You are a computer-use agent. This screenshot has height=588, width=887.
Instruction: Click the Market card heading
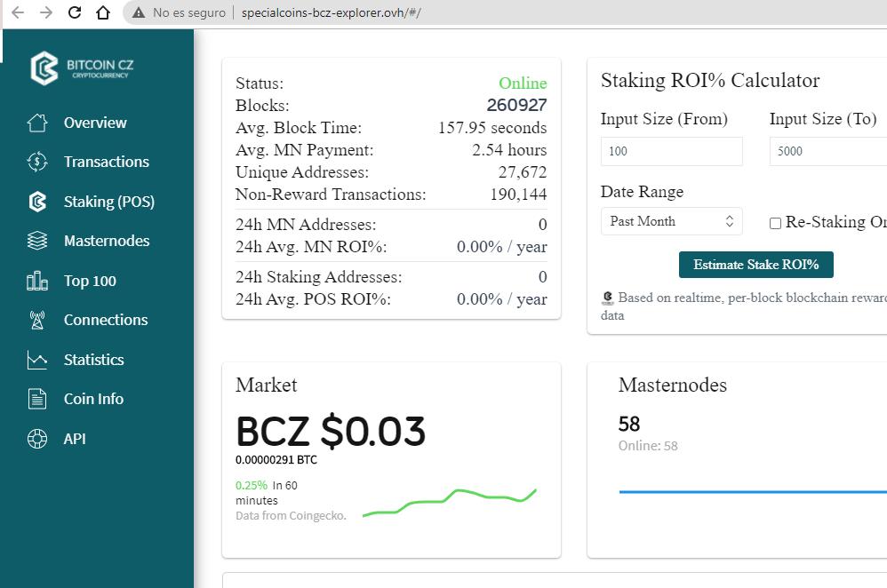[x=266, y=385]
